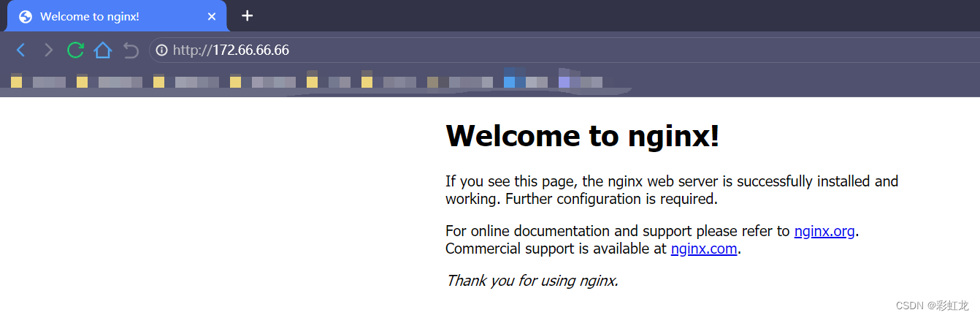Open the home page via the house icon
Viewport: 980px width, 318px height.
click(x=102, y=50)
